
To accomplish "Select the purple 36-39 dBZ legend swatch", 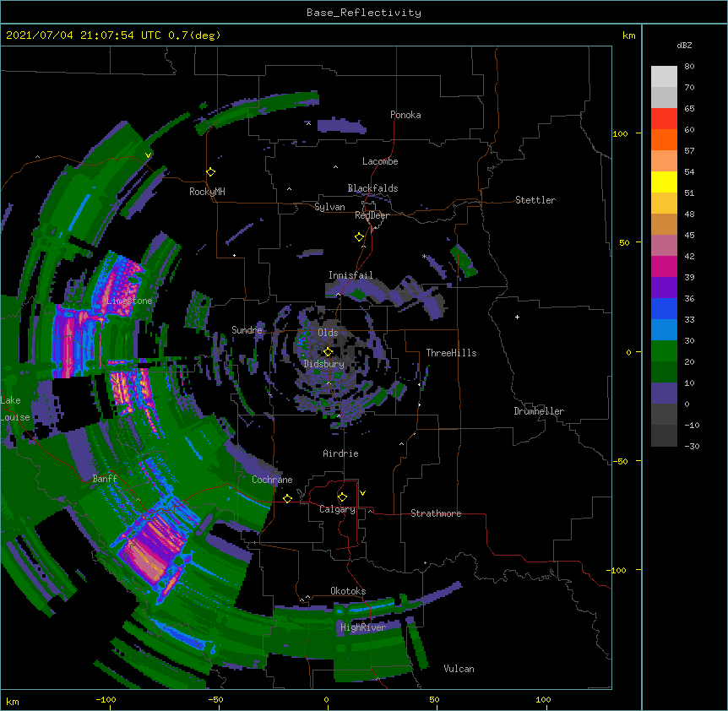I will click(664, 288).
